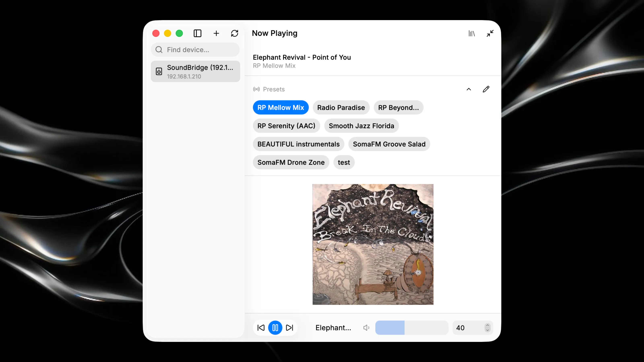Select the RP Mellow Mix preset

[281, 107]
